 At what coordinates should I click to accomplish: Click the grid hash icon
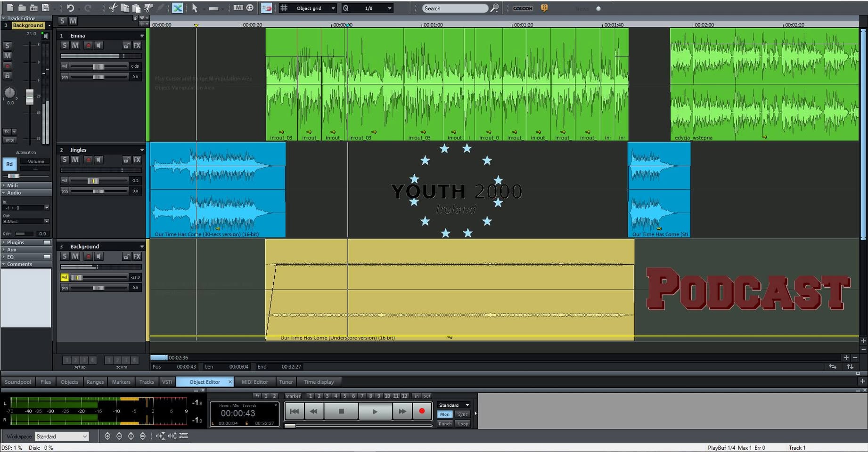[284, 8]
